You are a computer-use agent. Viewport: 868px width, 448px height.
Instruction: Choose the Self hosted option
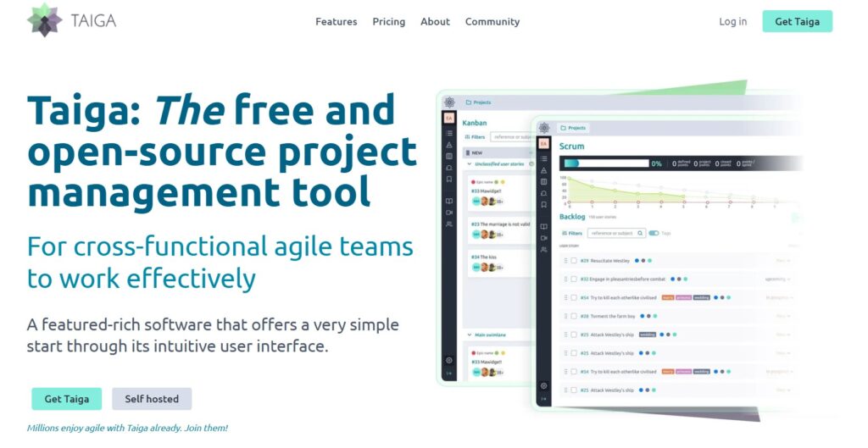click(x=152, y=399)
